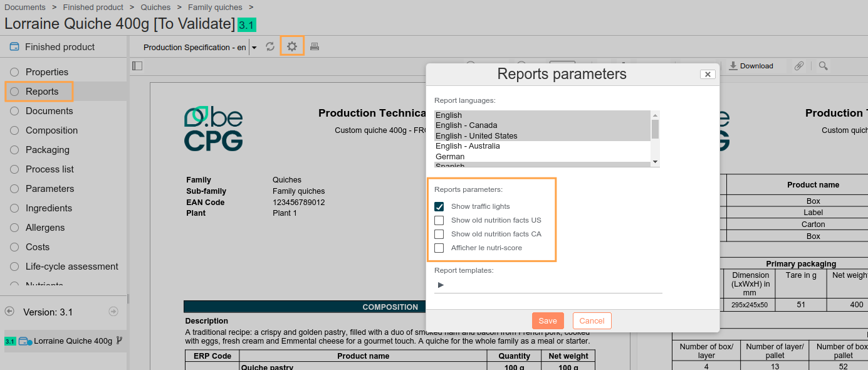Enable Show old nutrition facts US
868x370 pixels.
439,220
